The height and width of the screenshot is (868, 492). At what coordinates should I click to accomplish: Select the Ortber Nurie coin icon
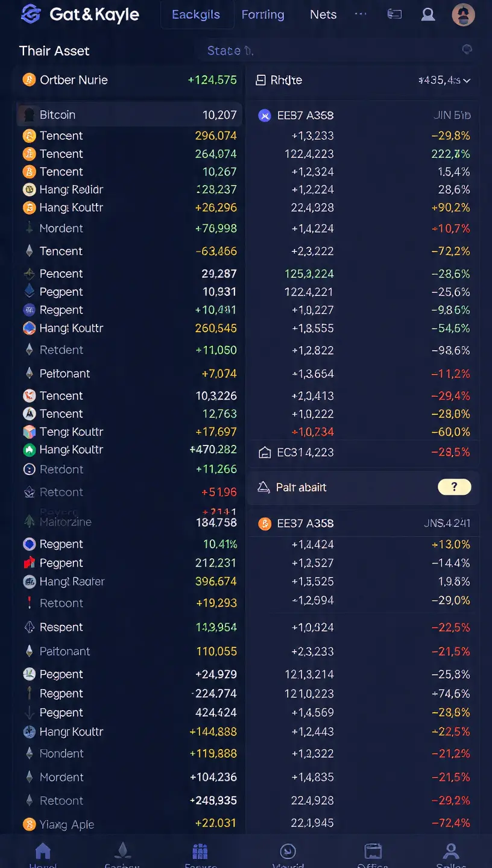click(29, 80)
